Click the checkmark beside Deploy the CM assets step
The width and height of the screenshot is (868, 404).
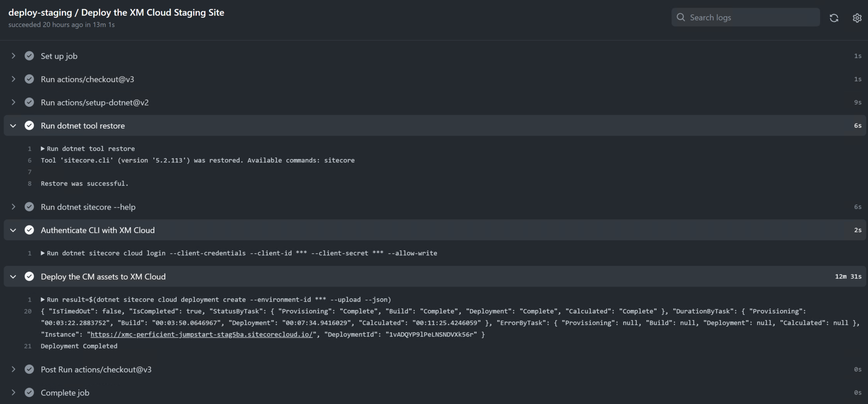[x=29, y=276]
